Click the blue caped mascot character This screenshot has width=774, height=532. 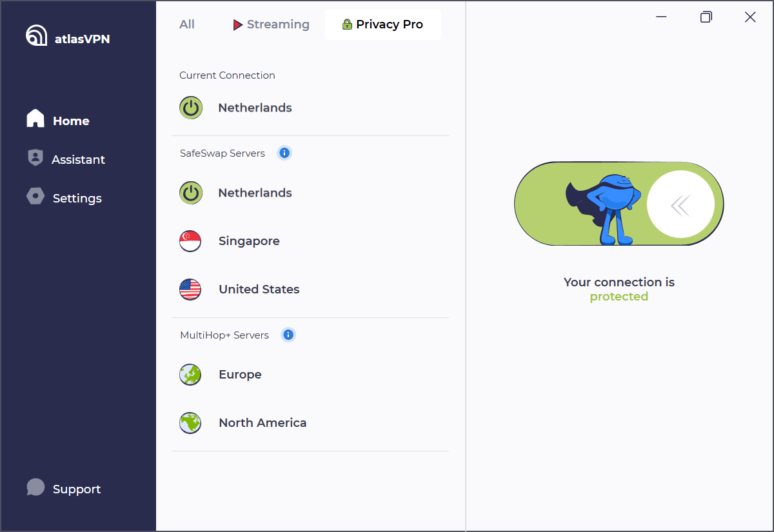tap(604, 210)
